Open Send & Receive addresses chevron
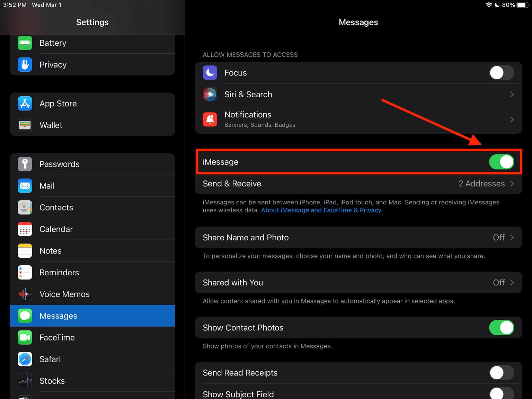 (512, 184)
